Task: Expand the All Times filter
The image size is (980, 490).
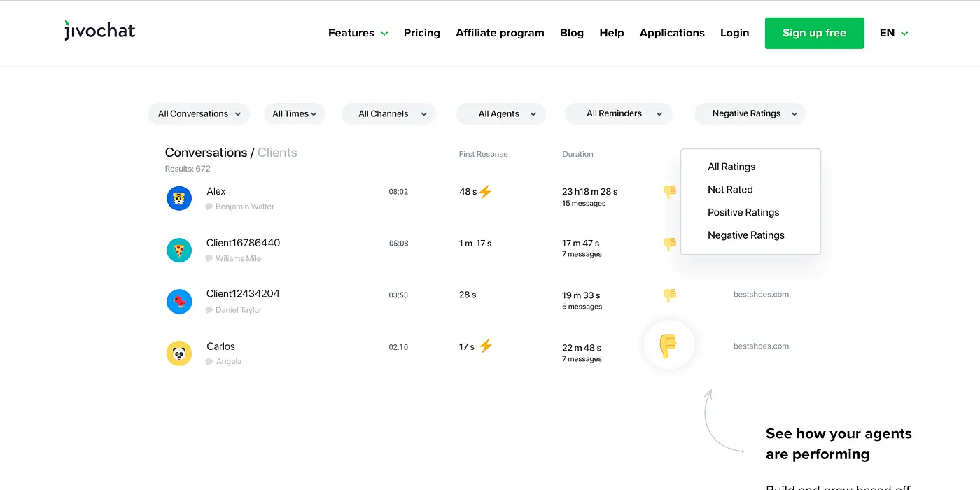Action: (x=294, y=113)
